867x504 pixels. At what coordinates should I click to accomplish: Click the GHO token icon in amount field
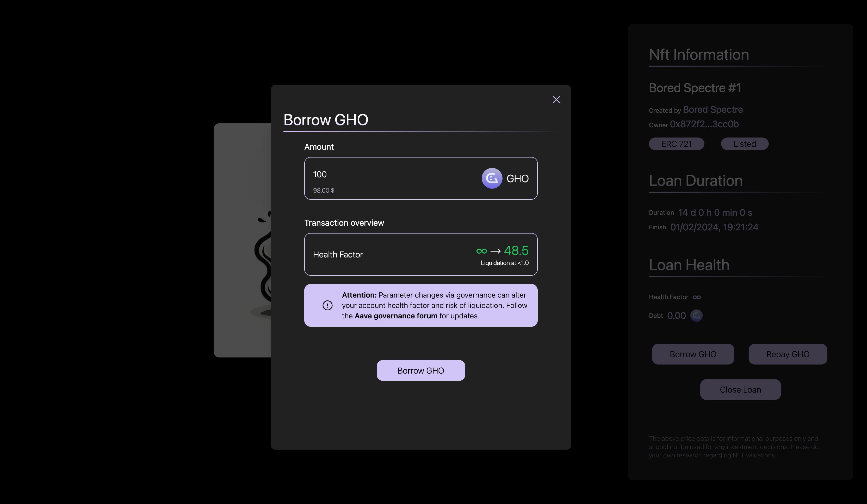tap(492, 178)
